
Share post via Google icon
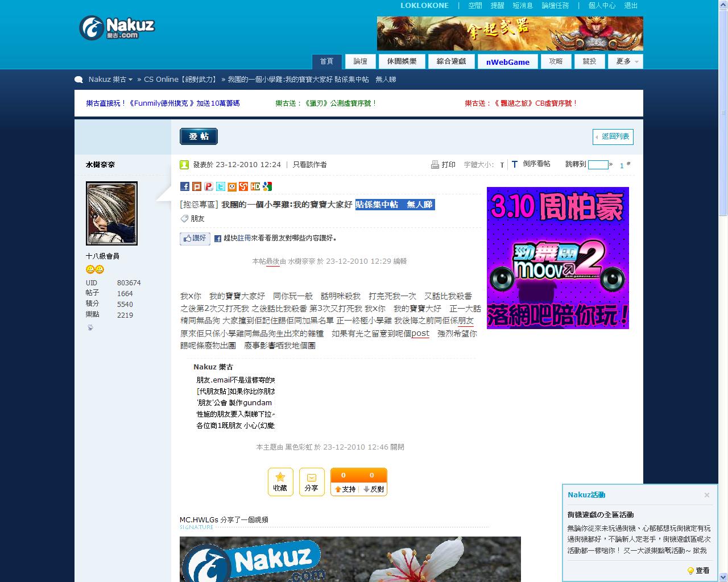point(267,186)
